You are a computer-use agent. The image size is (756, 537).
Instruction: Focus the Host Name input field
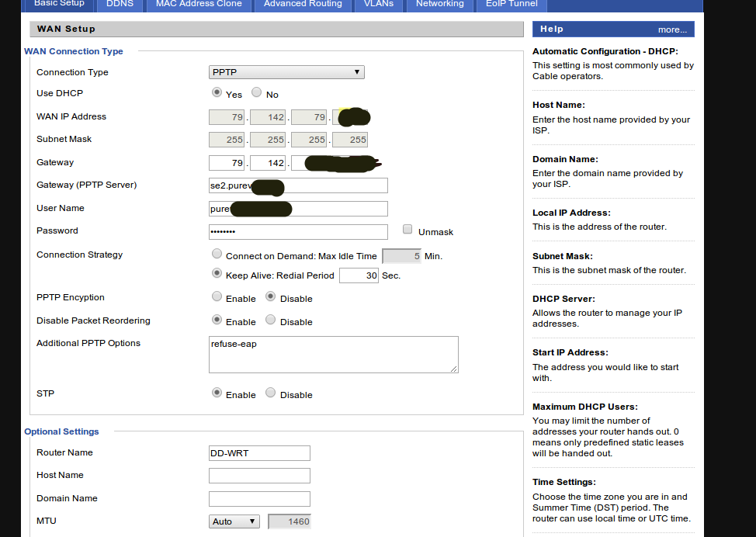pos(259,476)
